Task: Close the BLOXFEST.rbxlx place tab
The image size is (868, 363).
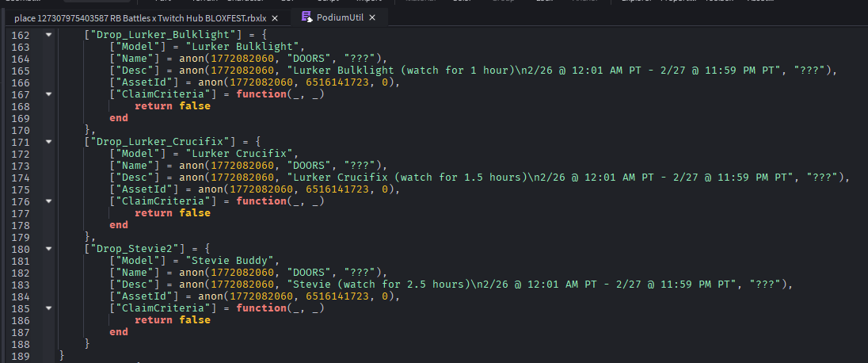Action: point(275,18)
